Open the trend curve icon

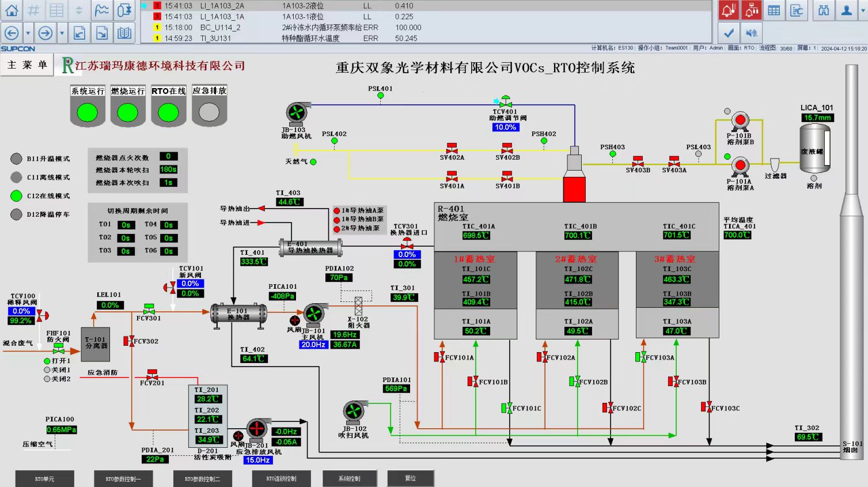[102, 10]
